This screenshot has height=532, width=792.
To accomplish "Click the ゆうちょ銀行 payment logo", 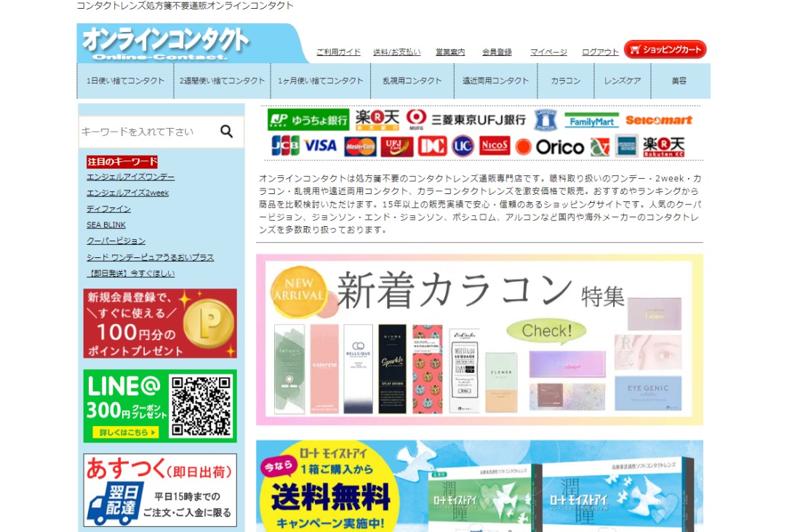I will (308, 120).
